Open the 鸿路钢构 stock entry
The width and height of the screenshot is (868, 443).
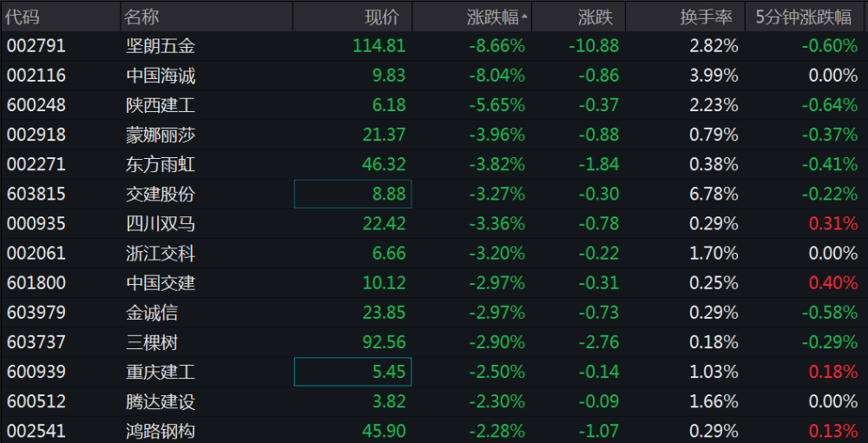(x=161, y=431)
